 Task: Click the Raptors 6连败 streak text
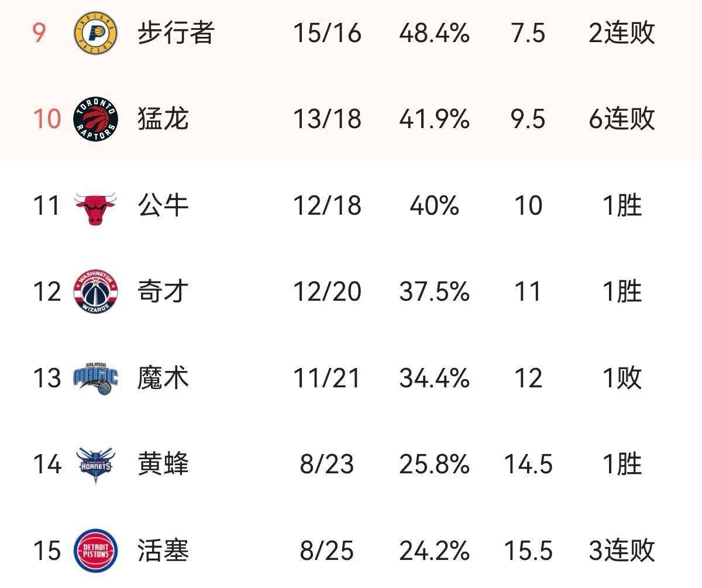click(x=622, y=119)
